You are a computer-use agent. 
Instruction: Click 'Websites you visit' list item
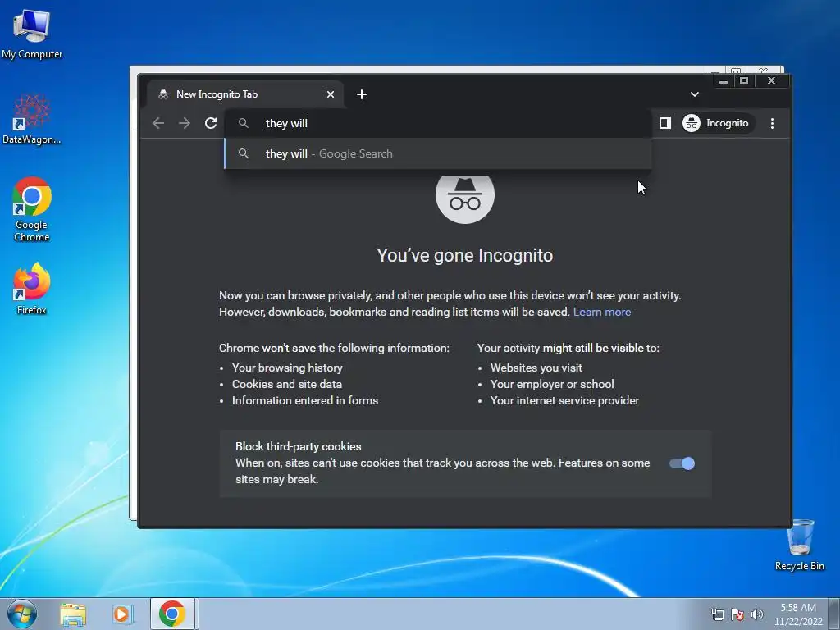click(536, 368)
